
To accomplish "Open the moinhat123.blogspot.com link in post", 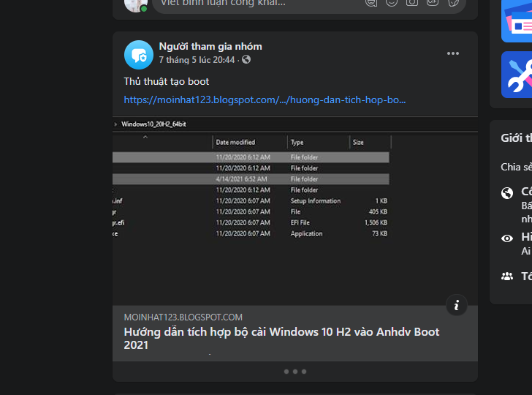I will point(265,100).
